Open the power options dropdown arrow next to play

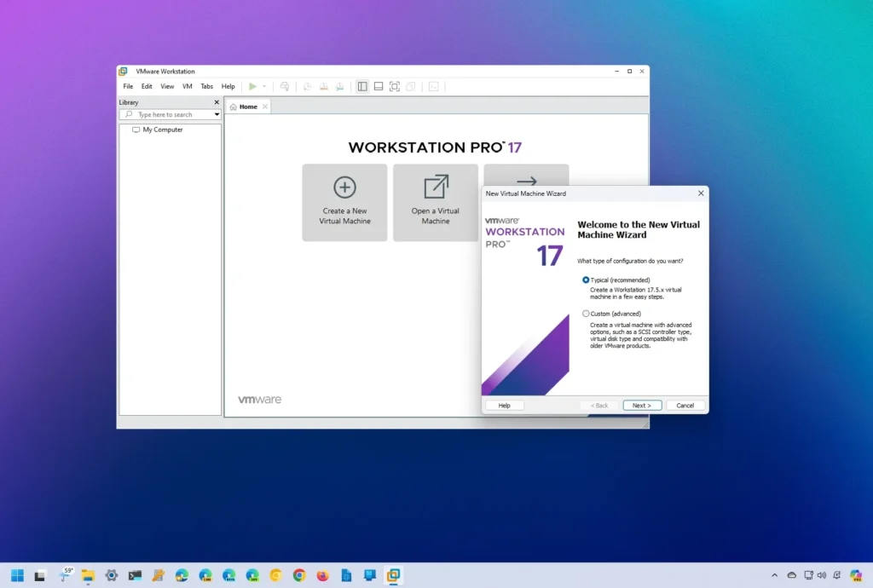264,86
